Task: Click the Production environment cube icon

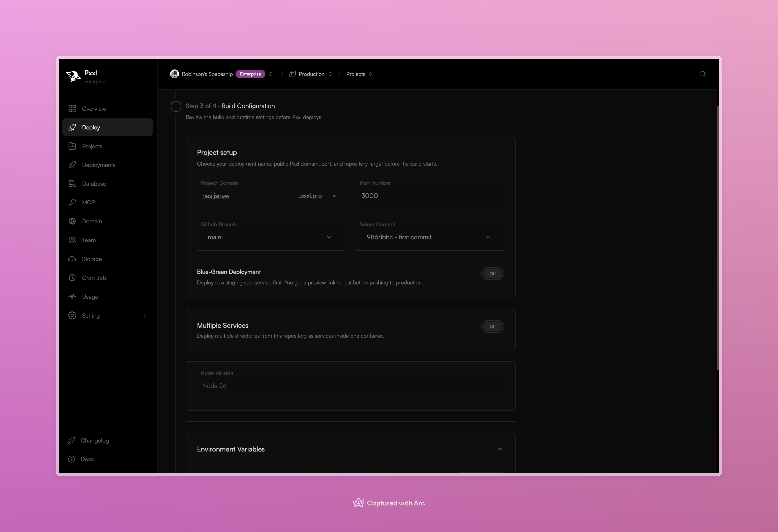Action: (292, 74)
